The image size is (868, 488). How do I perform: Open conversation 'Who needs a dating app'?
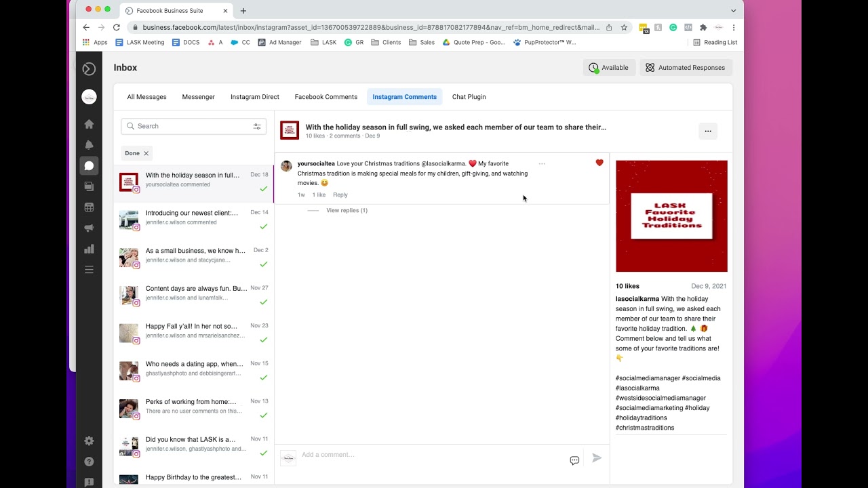click(194, 373)
